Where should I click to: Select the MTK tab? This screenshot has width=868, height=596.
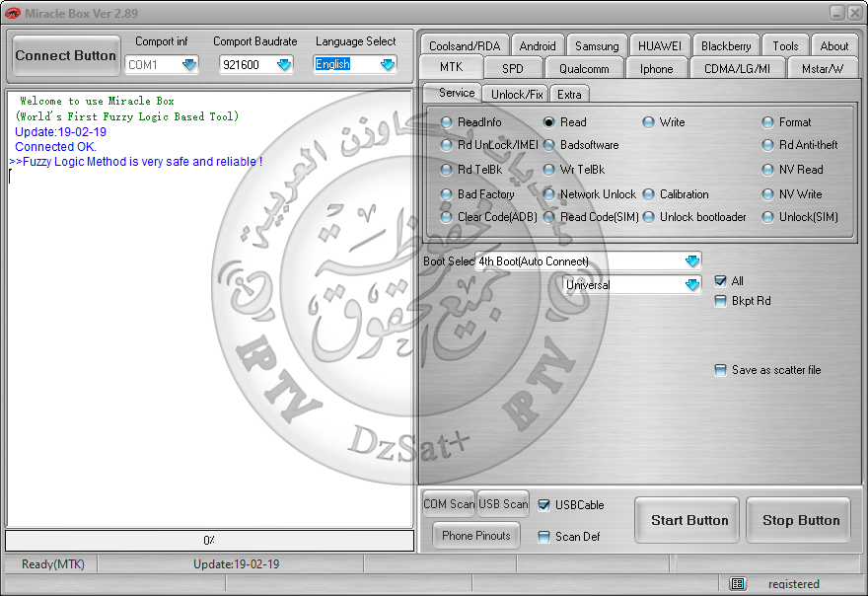451,67
